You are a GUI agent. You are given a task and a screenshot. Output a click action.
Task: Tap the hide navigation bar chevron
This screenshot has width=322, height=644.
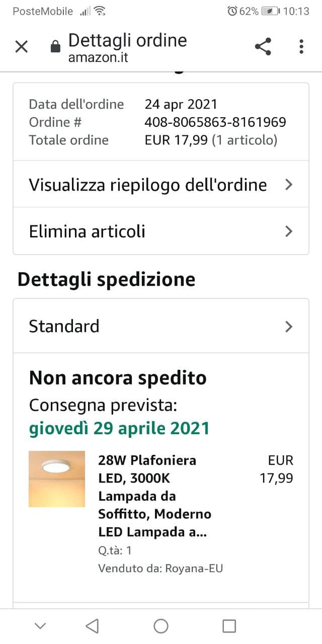(40, 626)
